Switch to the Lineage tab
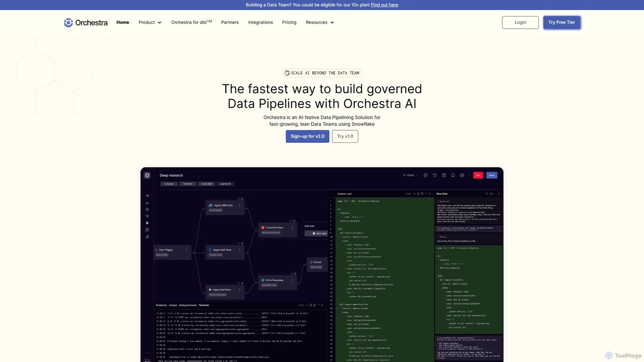 (x=169, y=184)
